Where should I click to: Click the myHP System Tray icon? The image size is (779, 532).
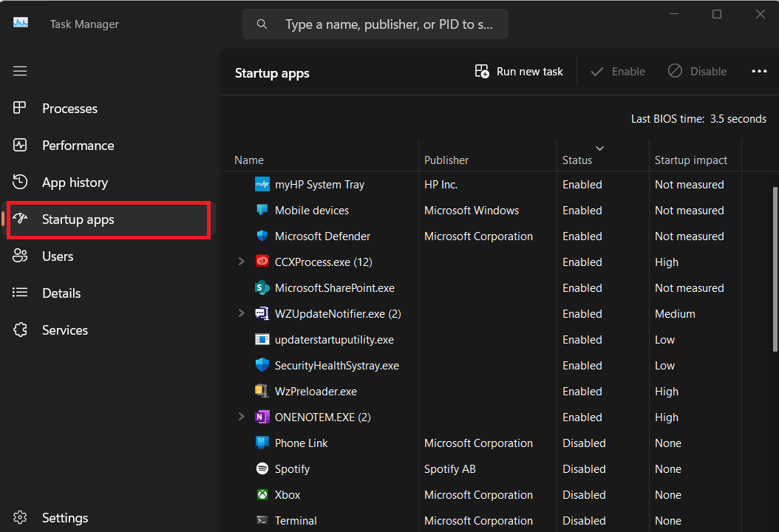(262, 184)
